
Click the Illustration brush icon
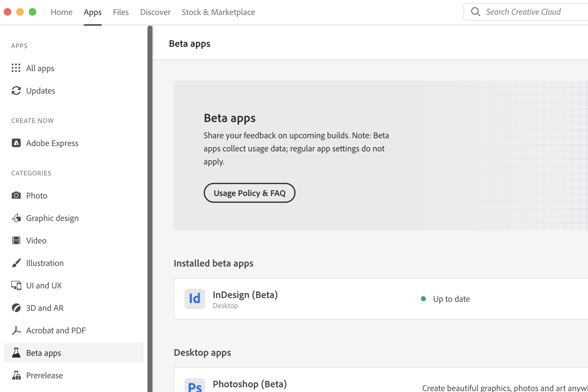(x=16, y=263)
